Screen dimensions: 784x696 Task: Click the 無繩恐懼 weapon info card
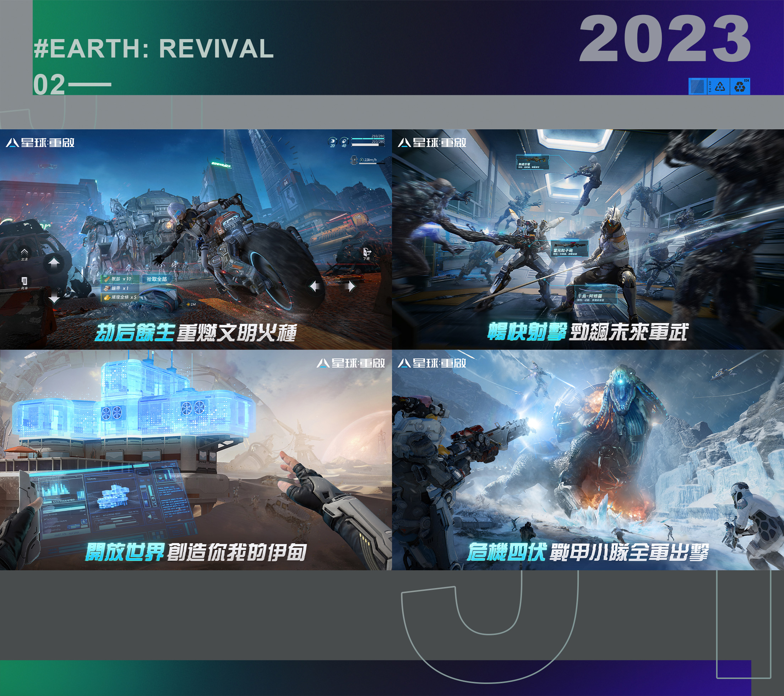click(x=533, y=162)
